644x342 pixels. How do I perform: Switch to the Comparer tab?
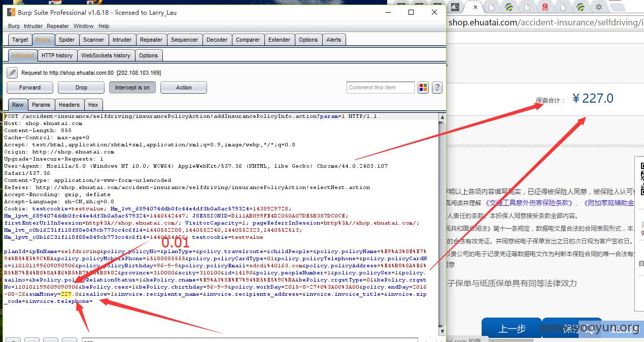(248, 40)
